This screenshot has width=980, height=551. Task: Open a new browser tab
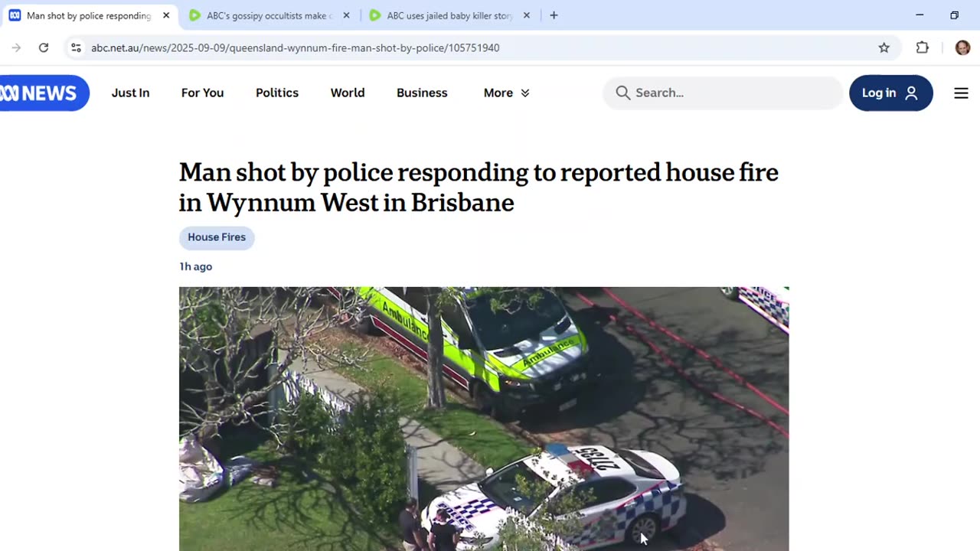click(554, 15)
